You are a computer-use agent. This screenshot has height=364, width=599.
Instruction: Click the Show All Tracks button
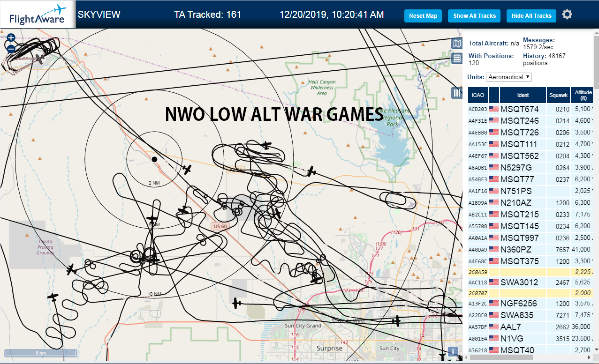click(x=474, y=16)
